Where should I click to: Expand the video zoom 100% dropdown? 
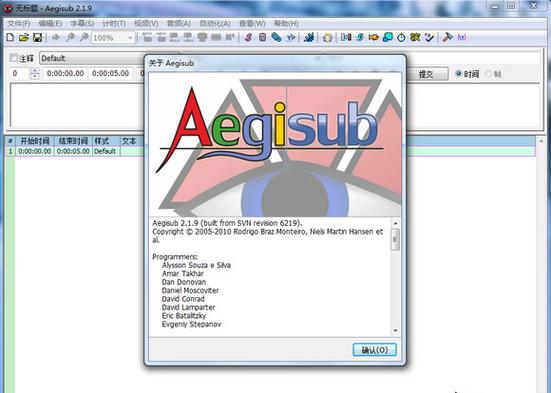130,38
